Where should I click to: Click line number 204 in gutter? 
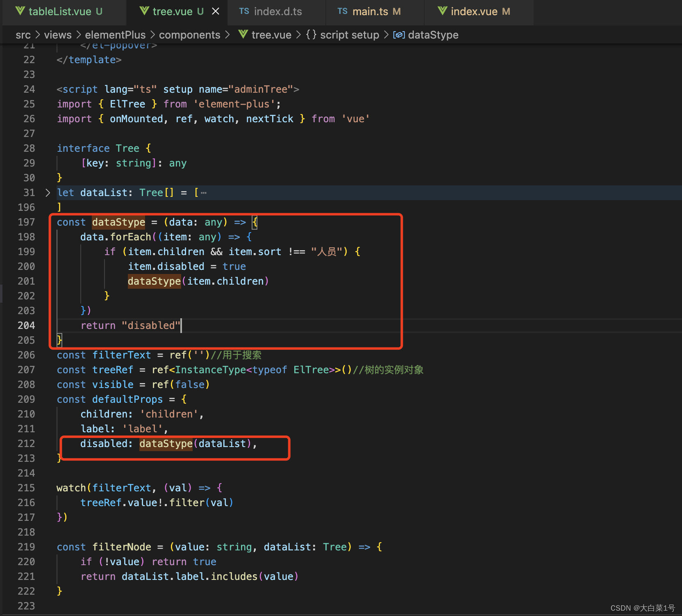click(x=26, y=326)
